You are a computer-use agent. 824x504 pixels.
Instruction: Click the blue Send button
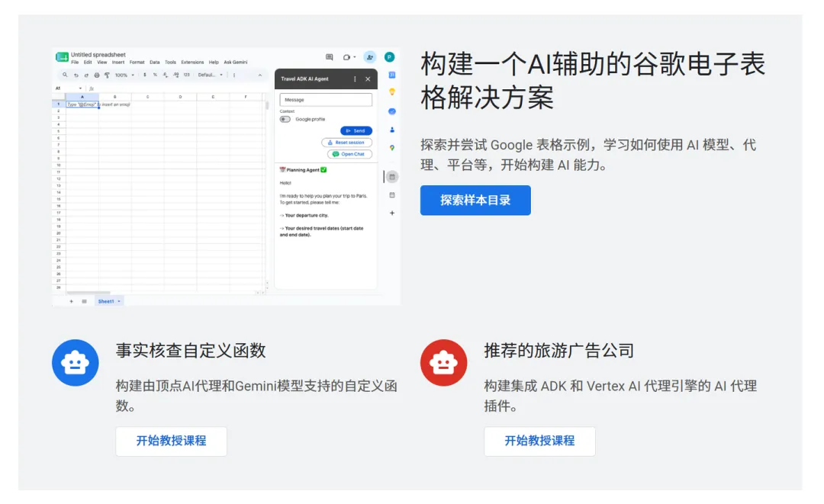coord(356,130)
